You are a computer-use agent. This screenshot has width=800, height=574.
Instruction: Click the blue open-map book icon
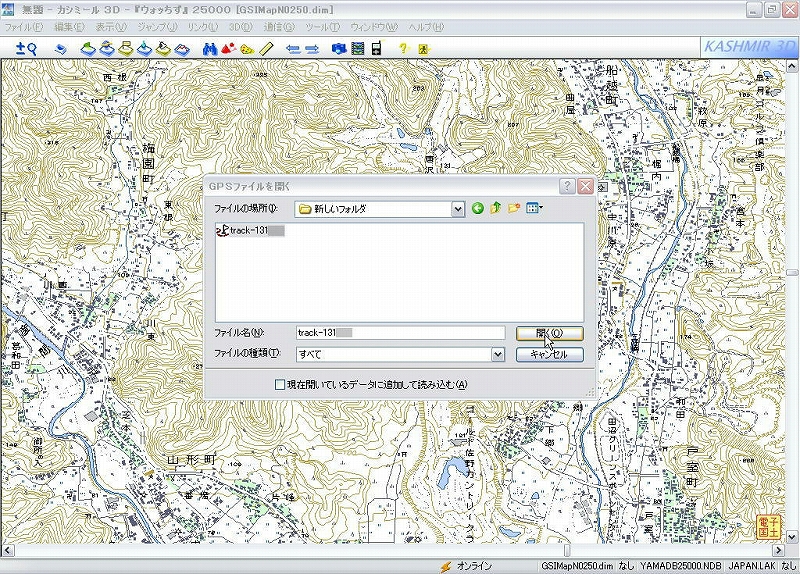point(61,49)
